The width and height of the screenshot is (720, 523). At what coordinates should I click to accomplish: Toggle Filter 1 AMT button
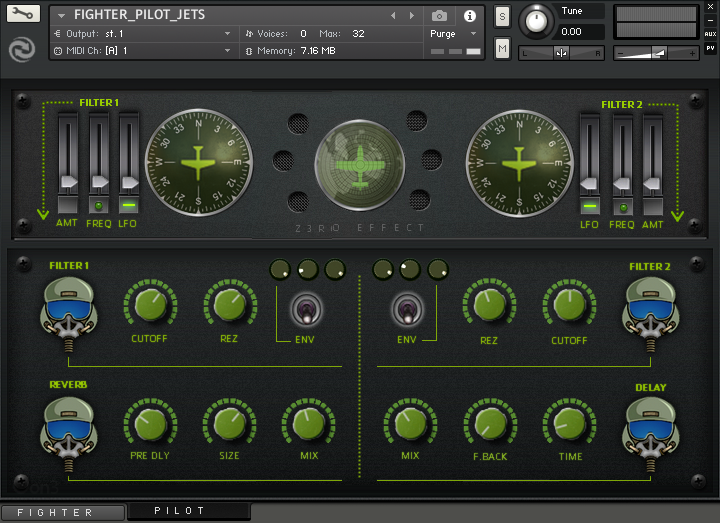68,204
